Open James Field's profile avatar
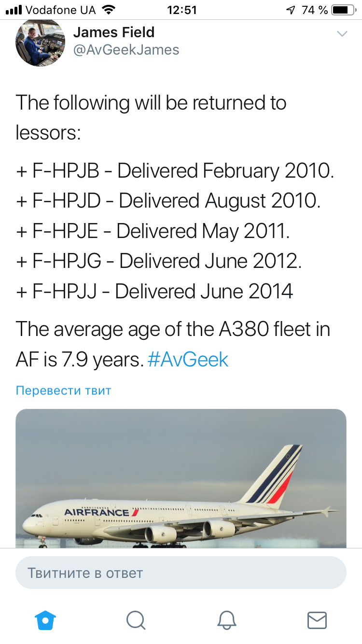 (x=40, y=42)
